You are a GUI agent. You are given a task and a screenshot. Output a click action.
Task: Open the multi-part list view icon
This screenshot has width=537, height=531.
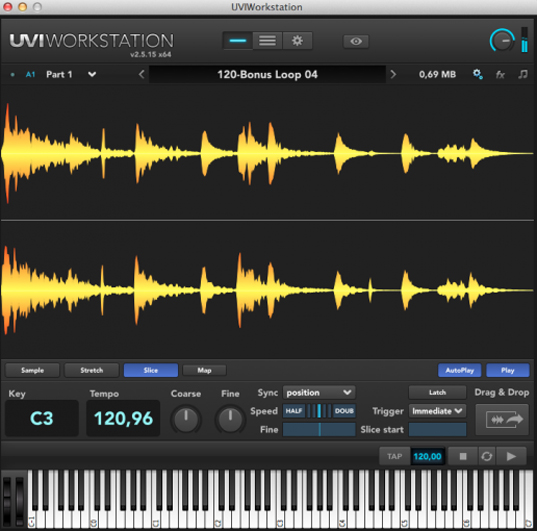[267, 41]
